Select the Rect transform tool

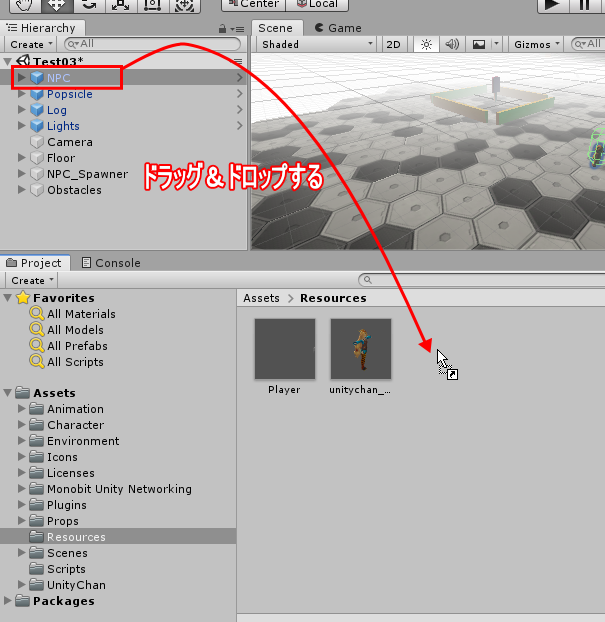153,5
